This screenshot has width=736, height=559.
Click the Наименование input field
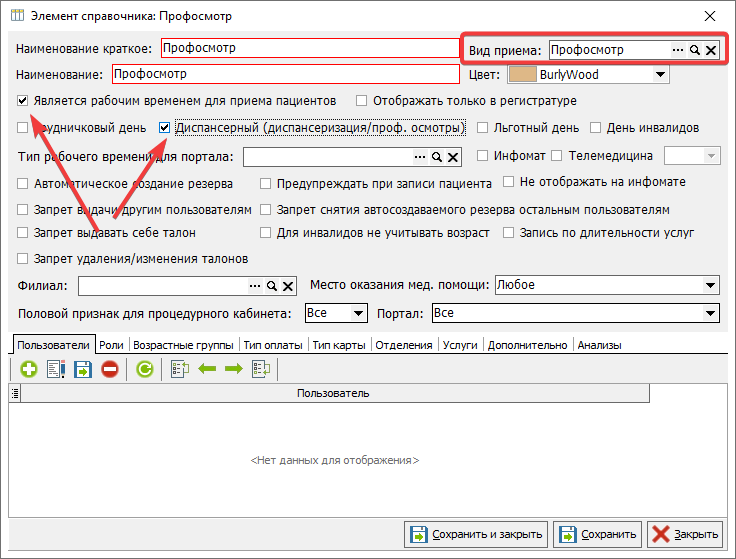[x=286, y=74]
